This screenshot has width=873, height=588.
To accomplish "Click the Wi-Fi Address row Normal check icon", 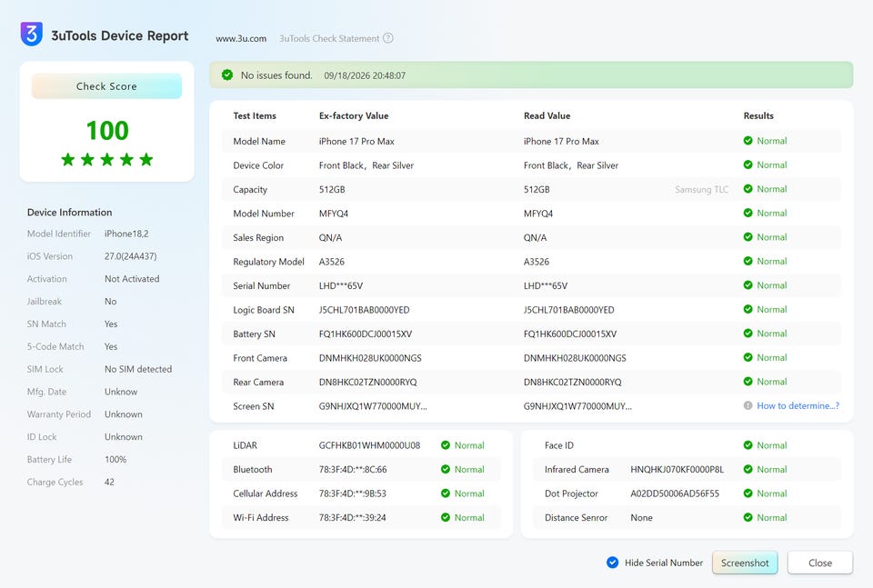I will click(x=446, y=517).
